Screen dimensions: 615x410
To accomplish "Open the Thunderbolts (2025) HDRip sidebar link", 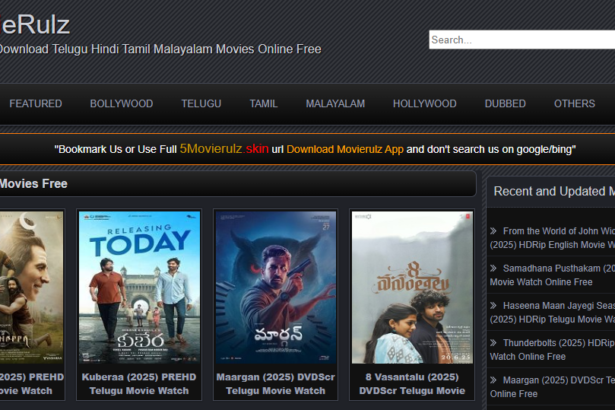I will coord(552,350).
